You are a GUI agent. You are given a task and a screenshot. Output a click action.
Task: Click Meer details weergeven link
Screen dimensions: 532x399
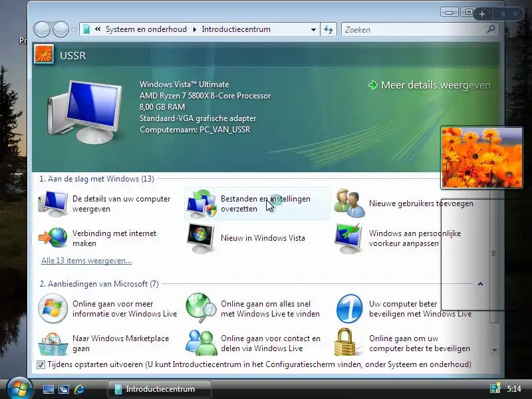click(x=436, y=85)
